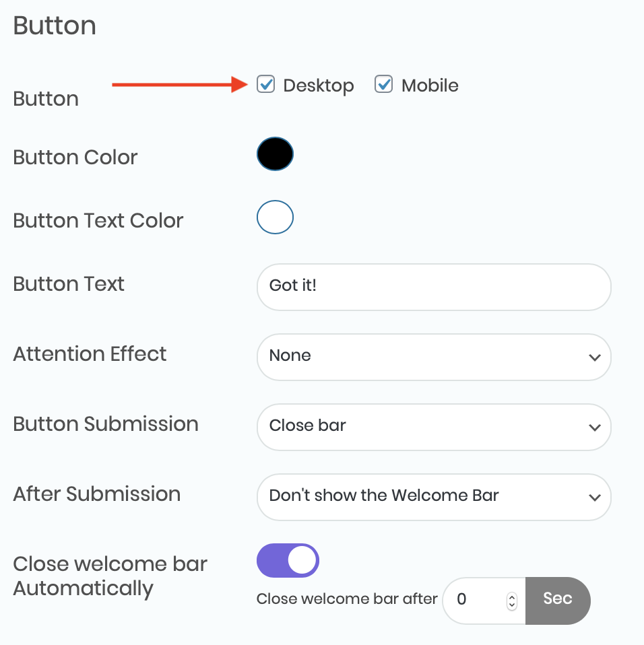644x645 pixels.
Task: Click the 'Close welcome bar after' text
Action: tap(347, 599)
